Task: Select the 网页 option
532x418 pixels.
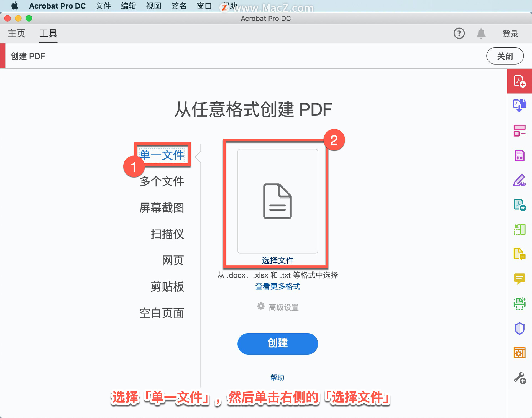Action: [x=173, y=260]
